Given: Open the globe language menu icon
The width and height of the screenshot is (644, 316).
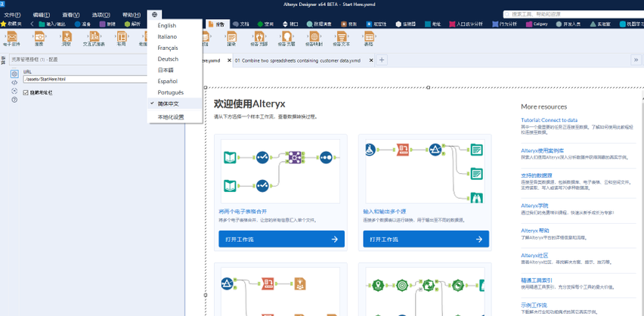Looking at the screenshot, I should point(154,14).
